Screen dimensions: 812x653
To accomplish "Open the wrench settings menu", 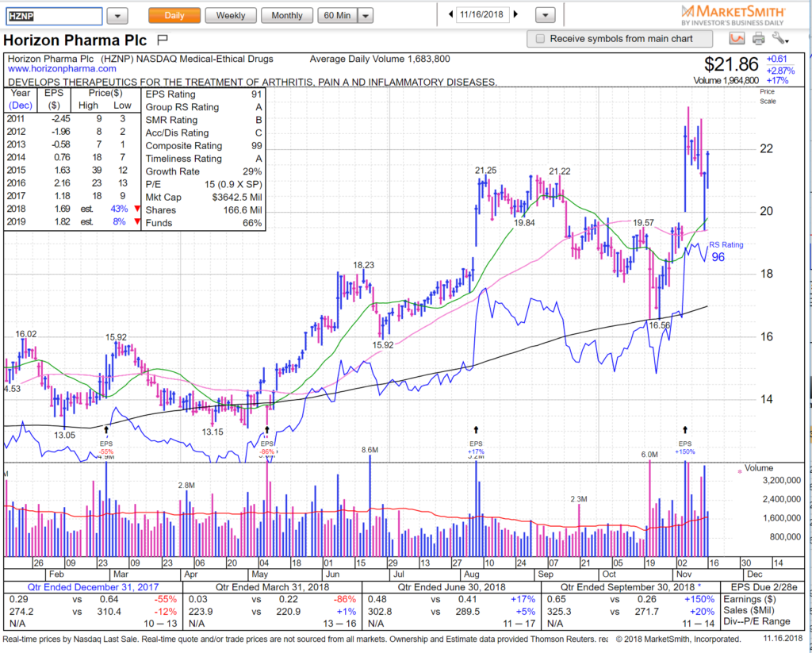I will (x=780, y=38).
